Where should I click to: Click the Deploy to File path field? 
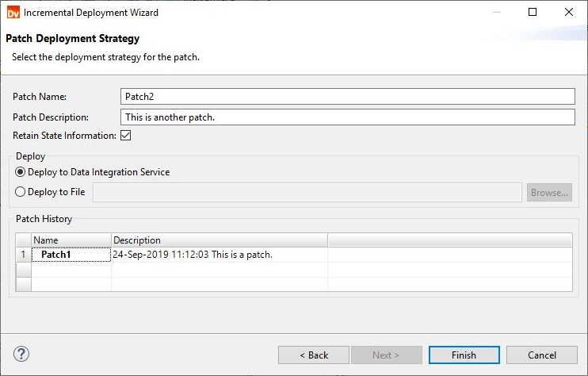307,193
